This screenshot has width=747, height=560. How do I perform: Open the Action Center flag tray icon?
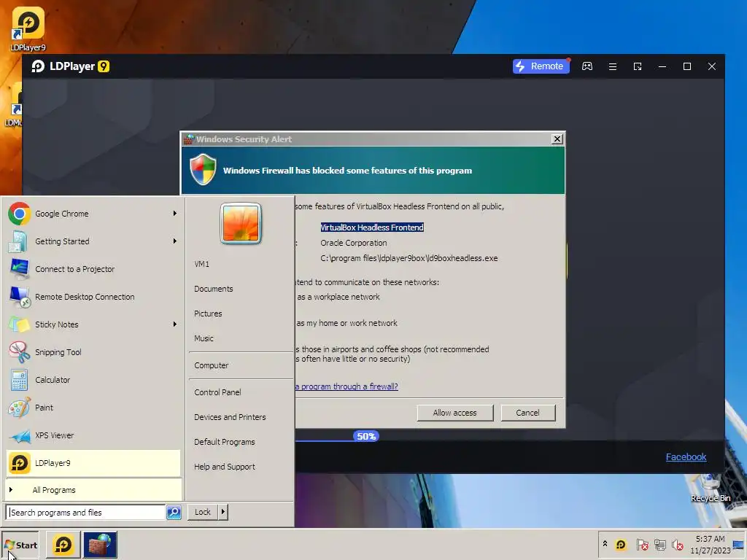pyautogui.click(x=642, y=544)
